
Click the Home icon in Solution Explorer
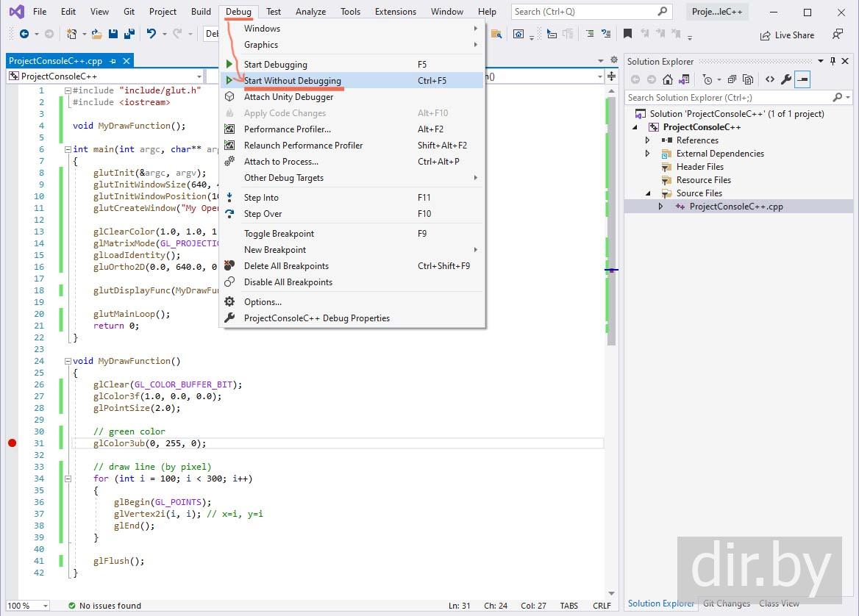click(668, 79)
